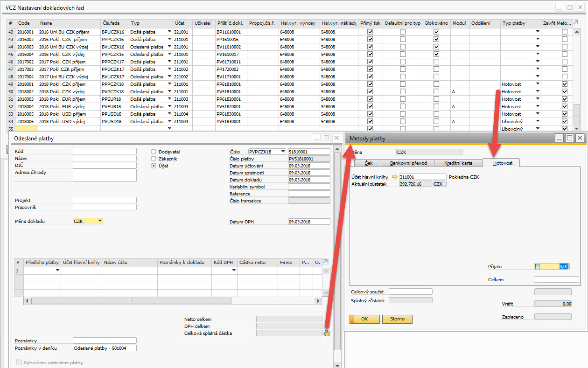
Task: Open Typ dropdown for row 2016001
Action: point(170,32)
